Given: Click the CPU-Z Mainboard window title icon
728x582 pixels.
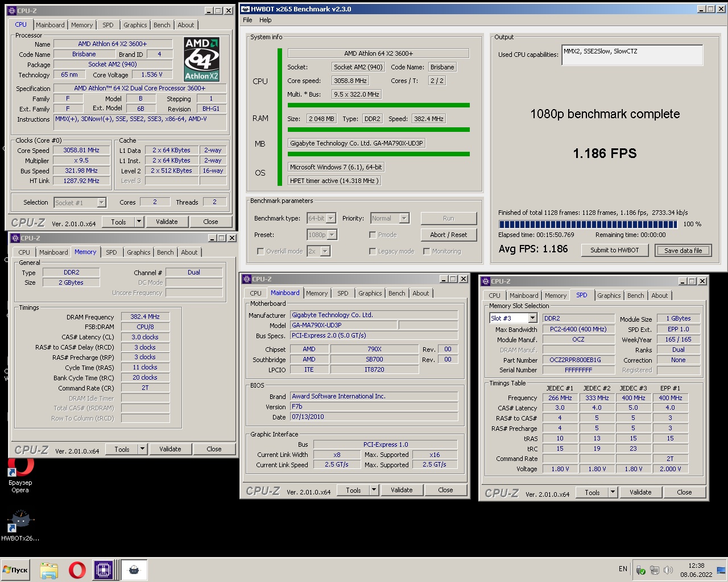Looking at the screenshot, I should pyautogui.click(x=247, y=279).
